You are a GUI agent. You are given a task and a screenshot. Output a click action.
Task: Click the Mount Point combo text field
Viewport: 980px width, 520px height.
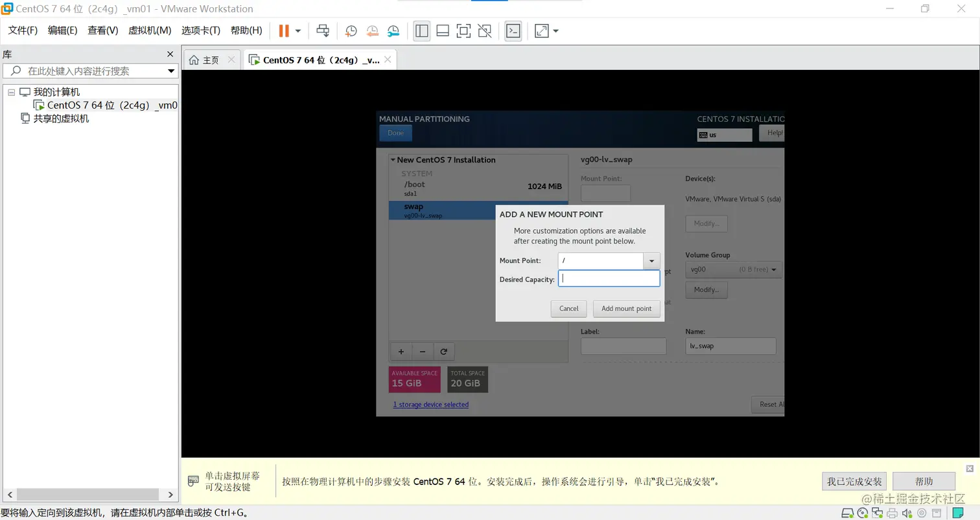pyautogui.click(x=600, y=261)
